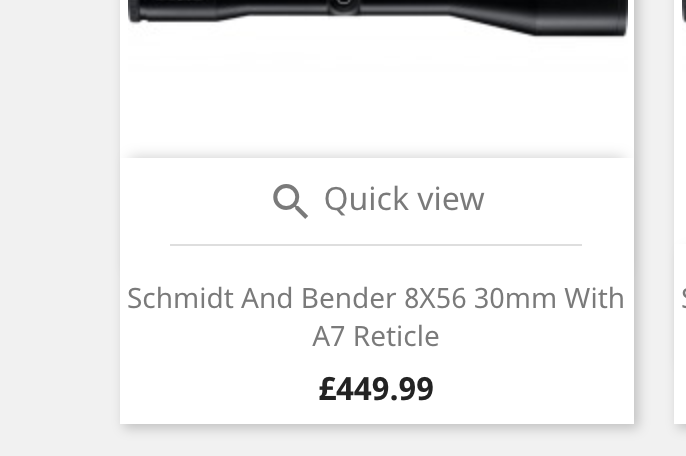Click the £449.99 price text

pyautogui.click(x=376, y=389)
